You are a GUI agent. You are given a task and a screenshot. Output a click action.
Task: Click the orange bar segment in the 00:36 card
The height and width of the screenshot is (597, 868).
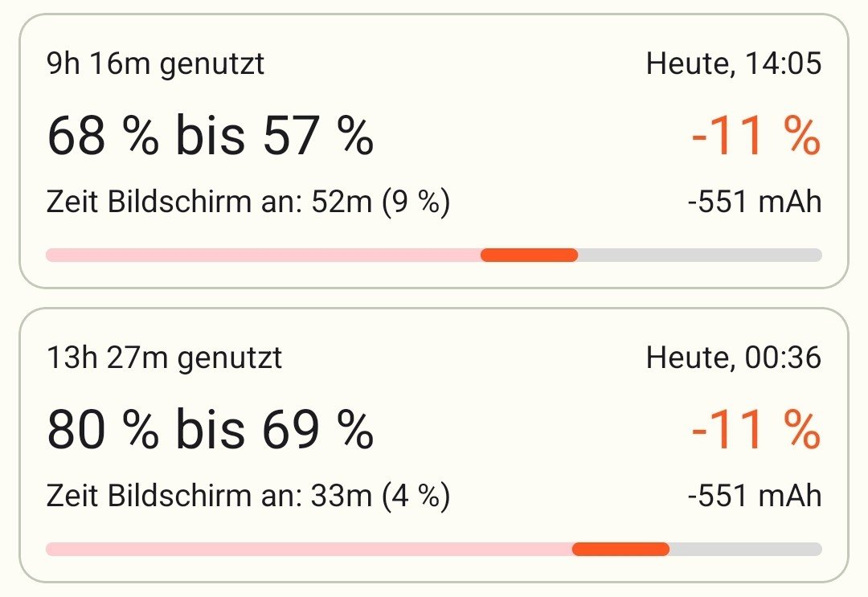point(620,550)
